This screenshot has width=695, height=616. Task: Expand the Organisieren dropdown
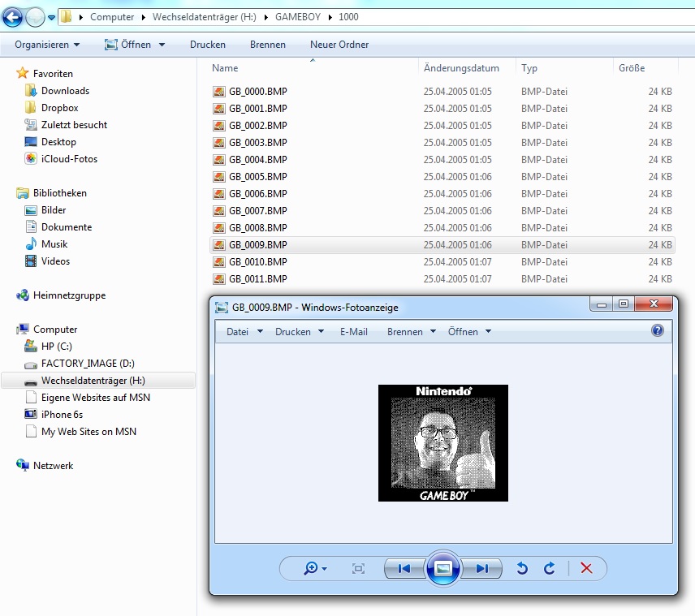pos(47,45)
